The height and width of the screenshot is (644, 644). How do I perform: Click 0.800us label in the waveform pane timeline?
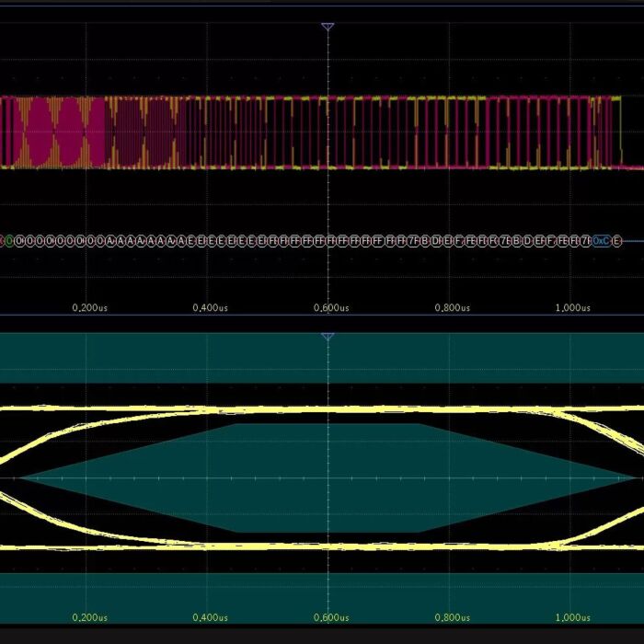[x=453, y=307]
